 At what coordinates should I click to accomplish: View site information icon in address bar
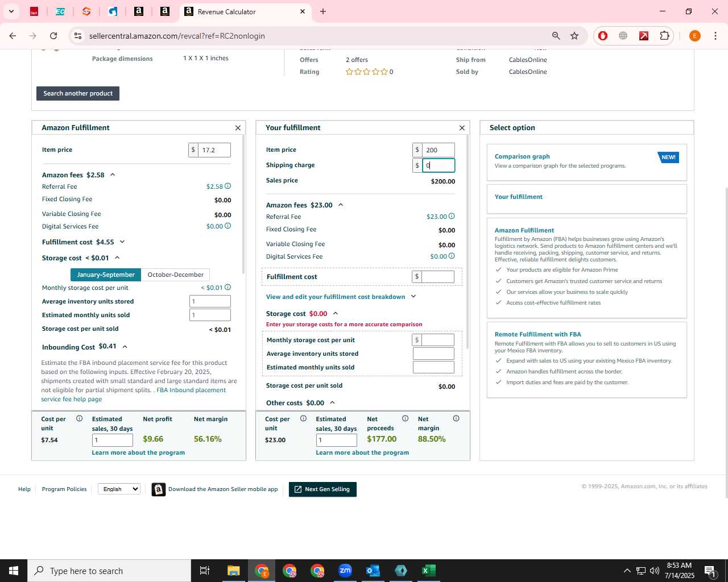(x=78, y=36)
